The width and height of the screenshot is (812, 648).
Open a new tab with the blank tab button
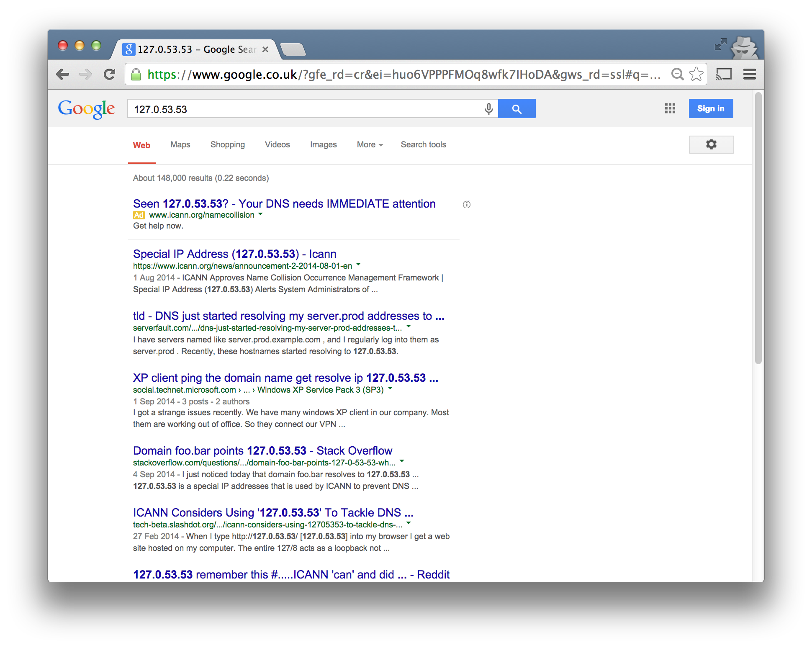click(293, 50)
